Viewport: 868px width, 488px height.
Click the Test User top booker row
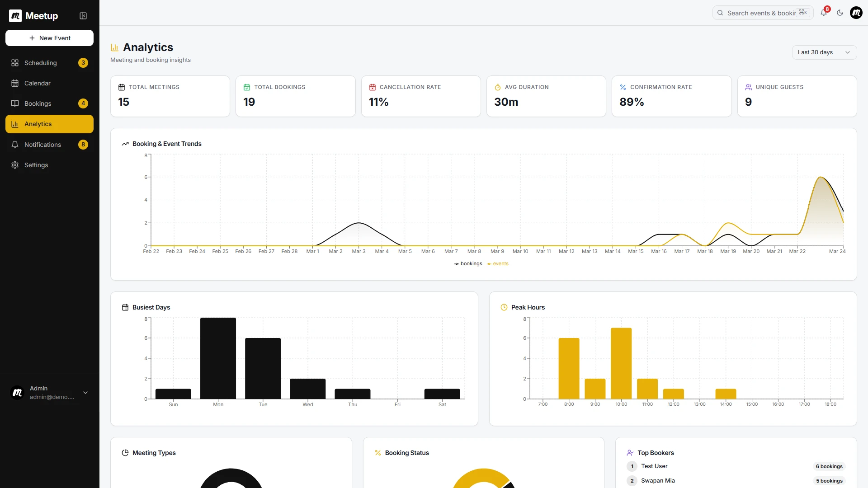pyautogui.click(x=736, y=466)
